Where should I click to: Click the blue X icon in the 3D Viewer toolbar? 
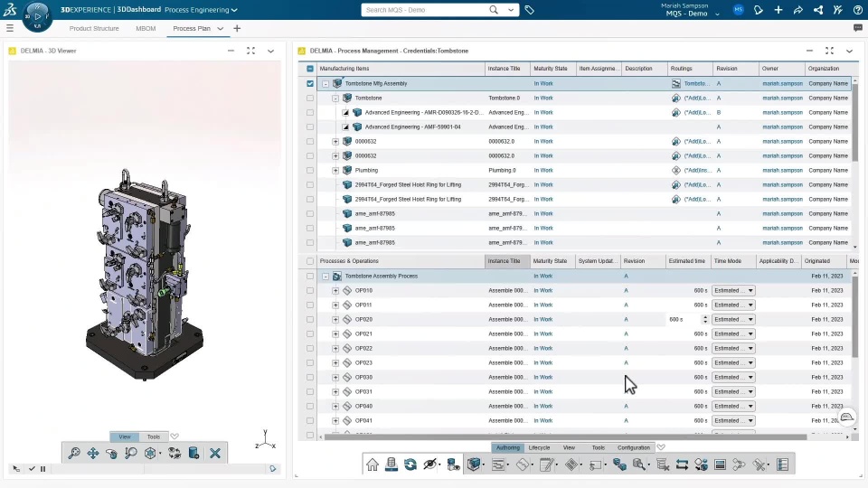coord(215,453)
